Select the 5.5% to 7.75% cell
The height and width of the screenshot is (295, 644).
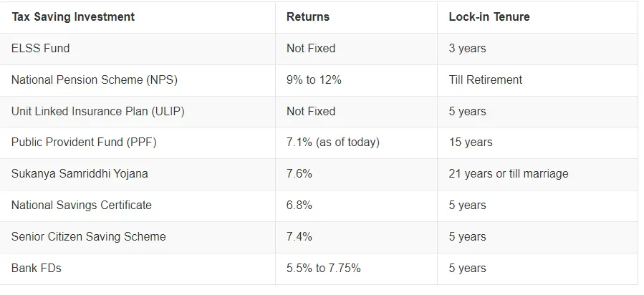coord(323,269)
